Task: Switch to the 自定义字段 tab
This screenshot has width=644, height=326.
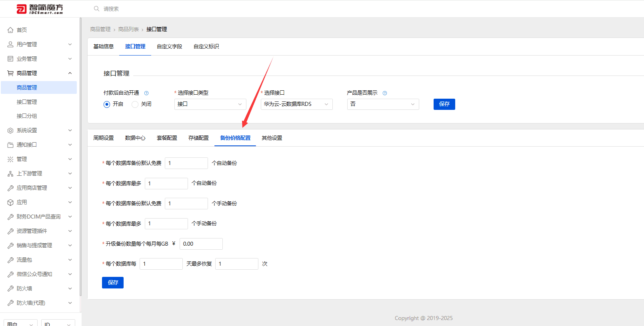Action: (x=170, y=46)
